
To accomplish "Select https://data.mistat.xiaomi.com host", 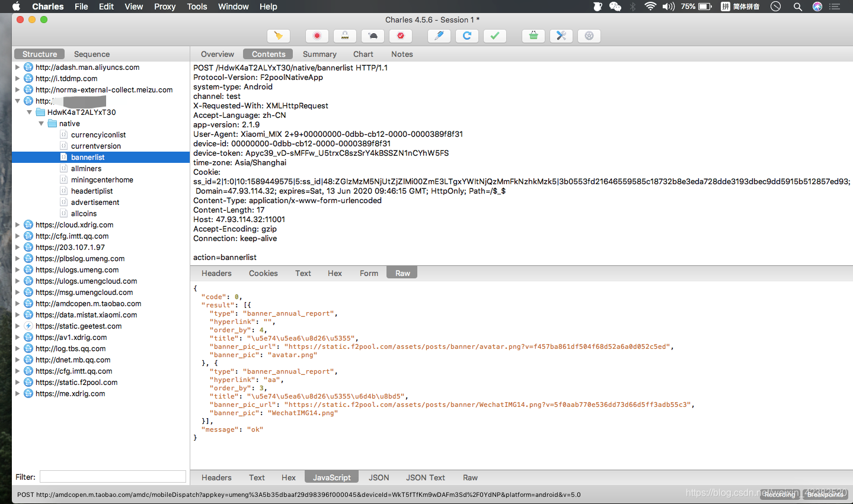I will coord(86,314).
